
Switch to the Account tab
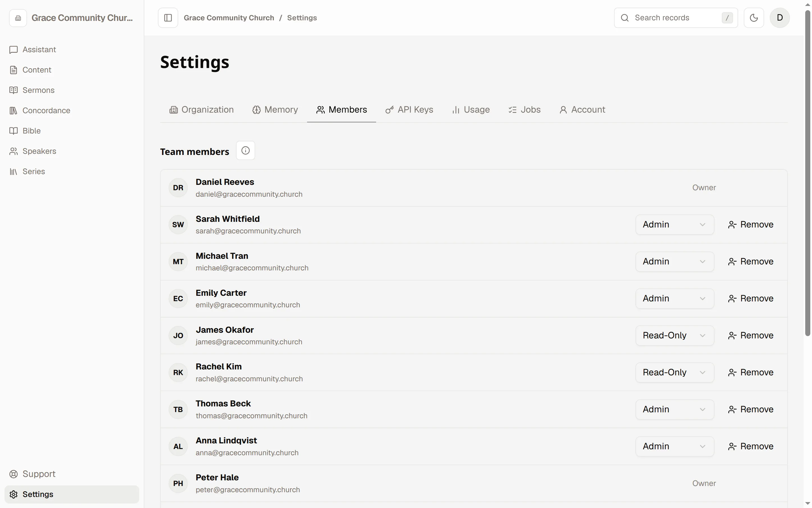pyautogui.click(x=582, y=110)
